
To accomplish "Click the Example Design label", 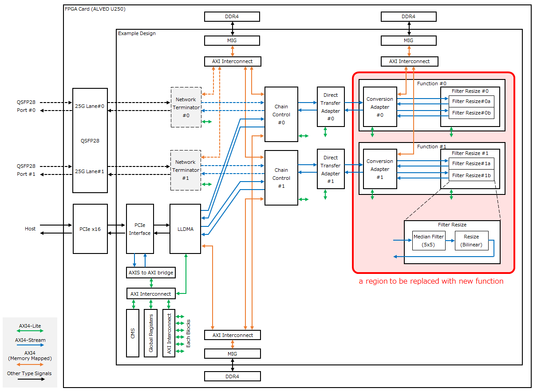I will point(137,33).
